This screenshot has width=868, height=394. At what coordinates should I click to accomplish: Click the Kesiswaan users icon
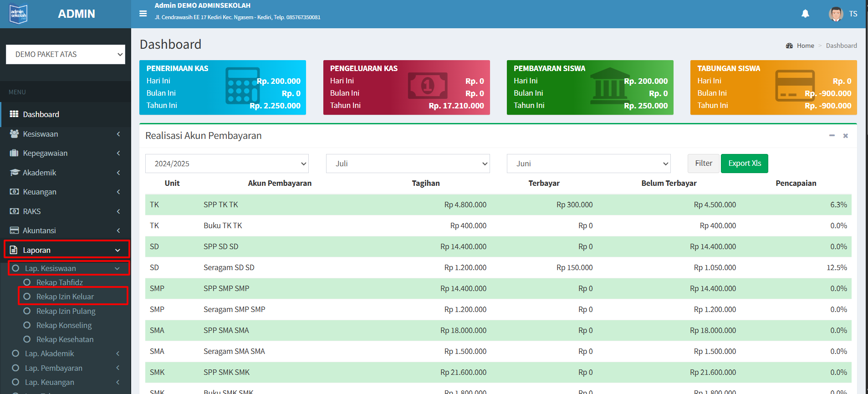(x=14, y=134)
